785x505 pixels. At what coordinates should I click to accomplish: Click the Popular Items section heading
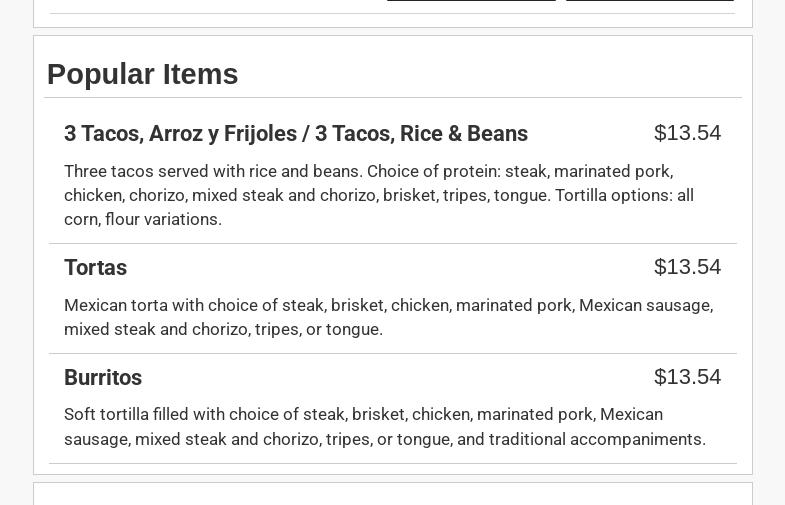click(x=143, y=74)
